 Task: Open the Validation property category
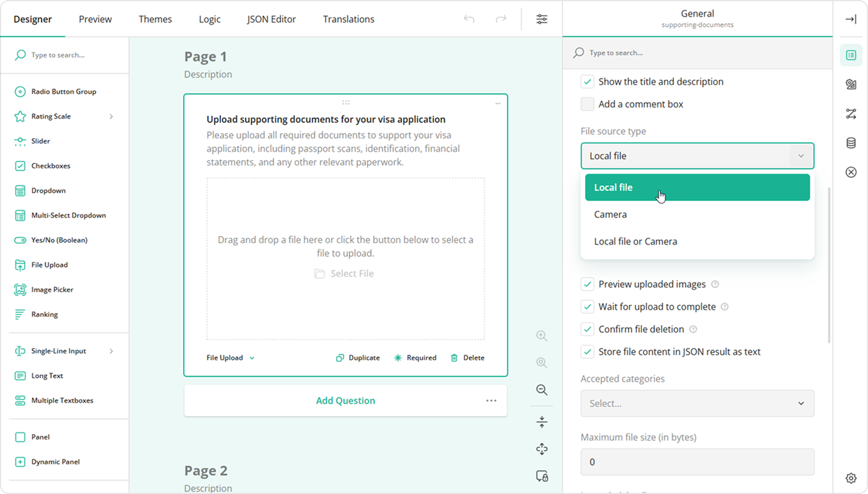851,172
